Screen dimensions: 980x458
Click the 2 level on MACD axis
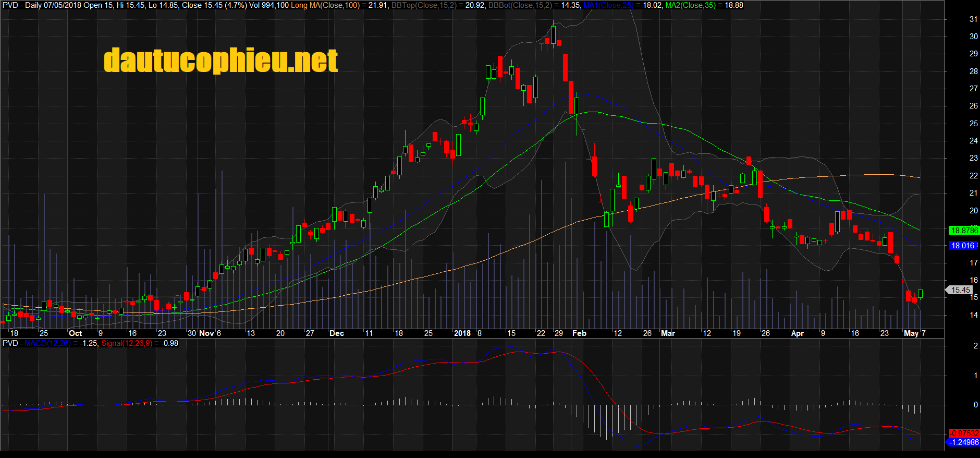coord(975,346)
